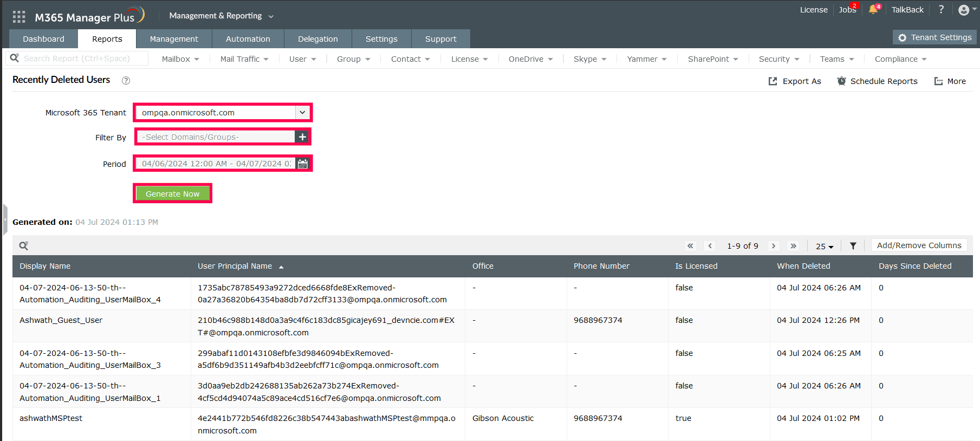This screenshot has height=441, width=980.
Task: Click the M365 Manager Plus logo
Action: click(89, 16)
